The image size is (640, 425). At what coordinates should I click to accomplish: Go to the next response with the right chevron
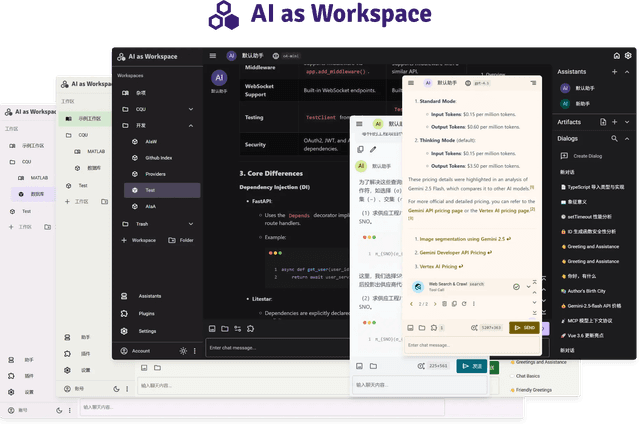click(435, 304)
